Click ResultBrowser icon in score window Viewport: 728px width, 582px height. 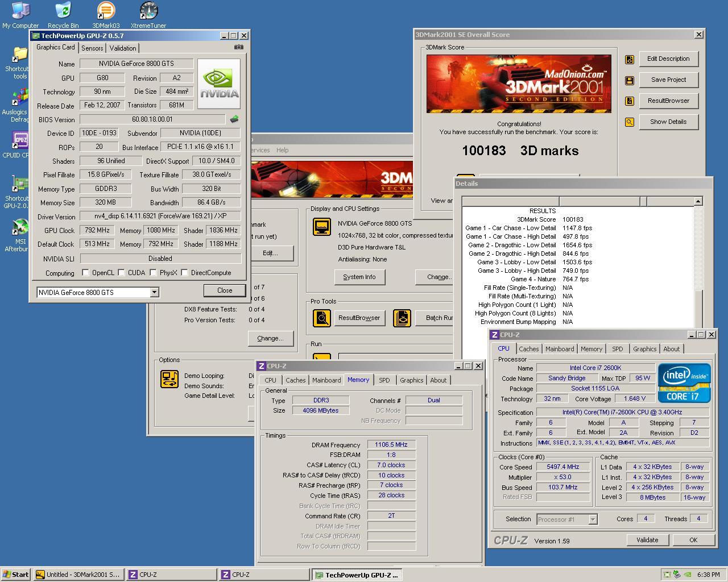(630, 101)
